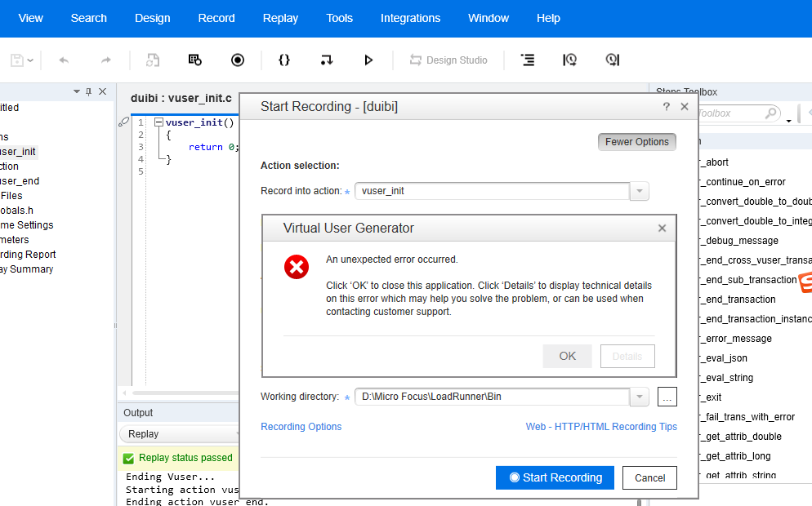Viewport: 812px width, 506px height.
Task: Click the search-with-clock toolbar icon
Action: [569, 60]
